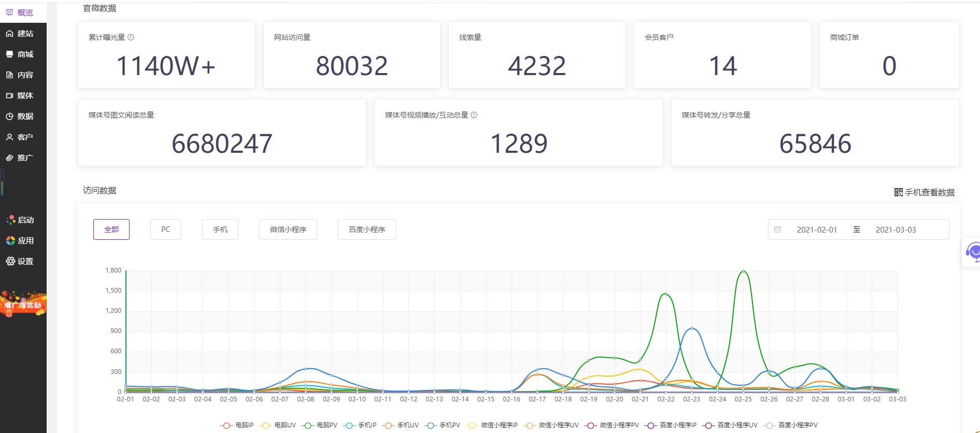Viewport: 980px width, 433px height.
Task: Switch to 微信小程序 tab
Action: [288, 229]
